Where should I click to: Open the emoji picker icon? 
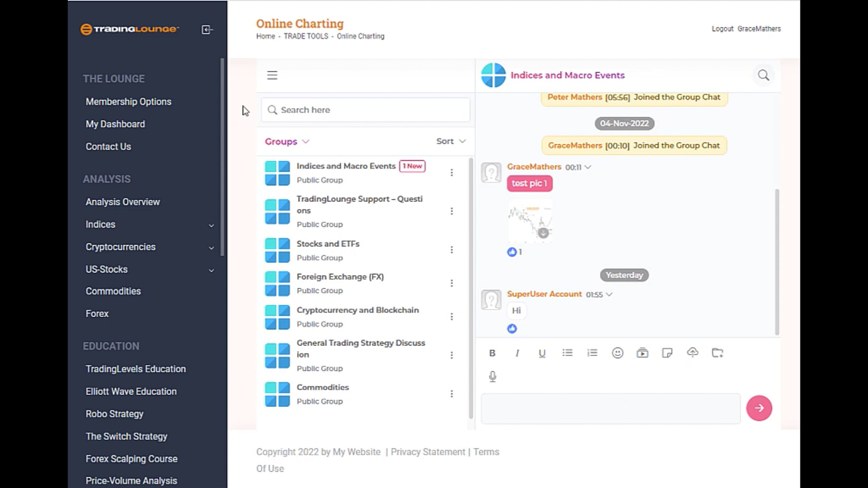(617, 353)
